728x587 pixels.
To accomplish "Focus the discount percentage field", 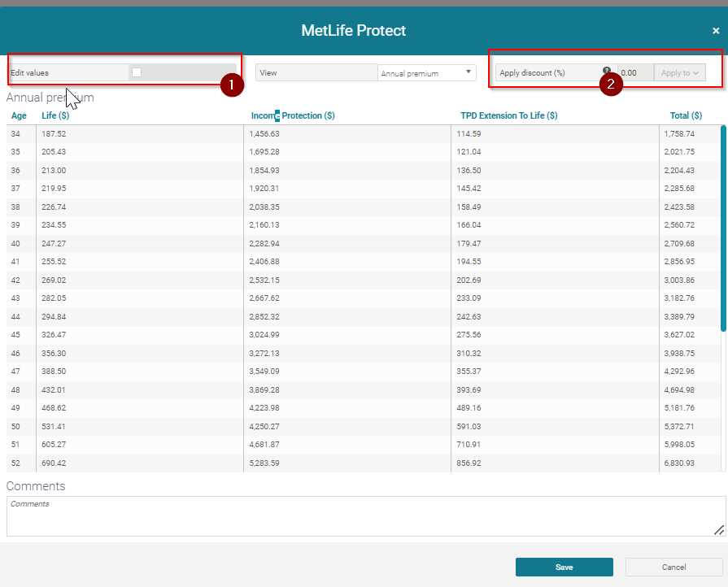I will [x=635, y=73].
